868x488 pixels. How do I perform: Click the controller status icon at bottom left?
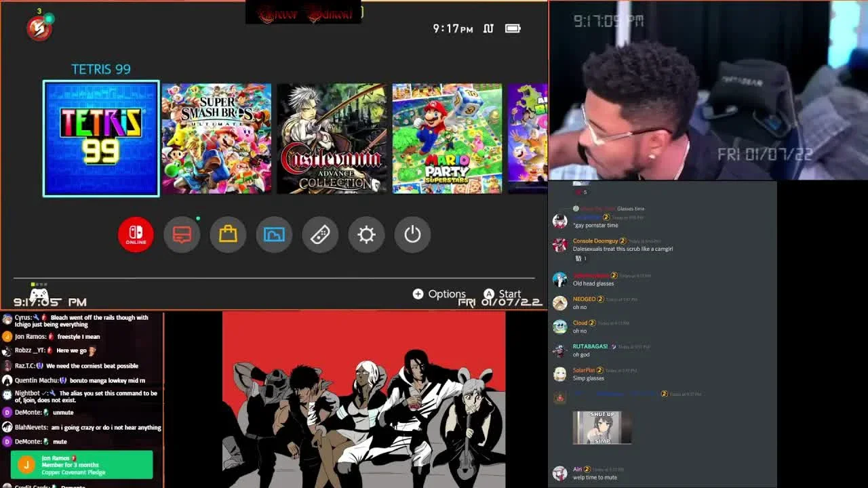(39, 293)
